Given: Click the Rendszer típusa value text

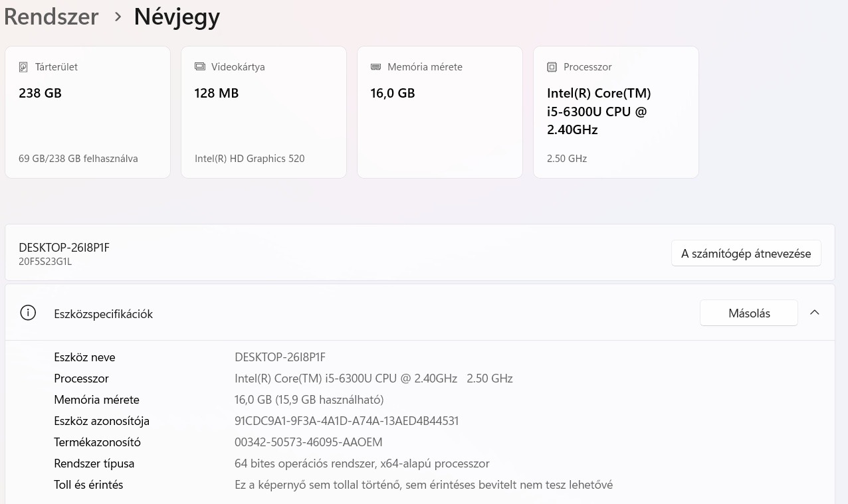Looking at the screenshot, I should click(x=362, y=463).
